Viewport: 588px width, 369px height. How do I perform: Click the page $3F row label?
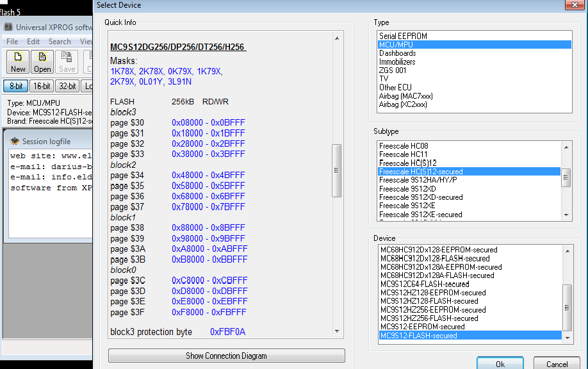point(127,313)
